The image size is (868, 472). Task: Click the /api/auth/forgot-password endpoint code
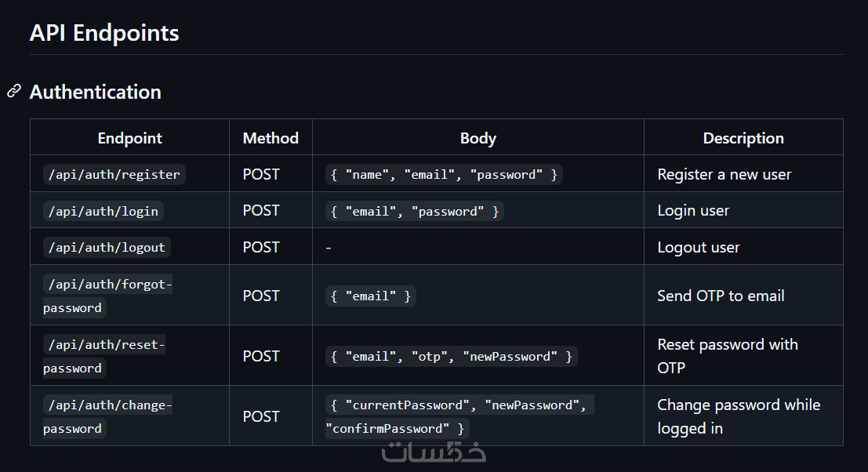point(107,296)
